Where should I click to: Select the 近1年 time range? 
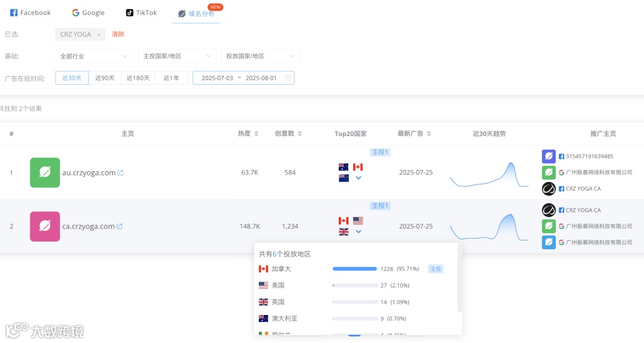(x=171, y=78)
